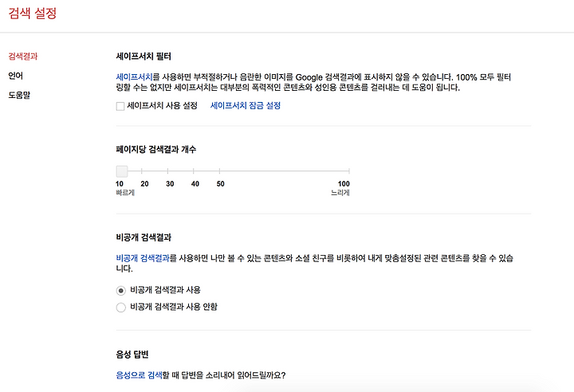Click the results-per-page slider handle
Image resolution: width=574 pixels, height=392 pixels.
[122, 171]
